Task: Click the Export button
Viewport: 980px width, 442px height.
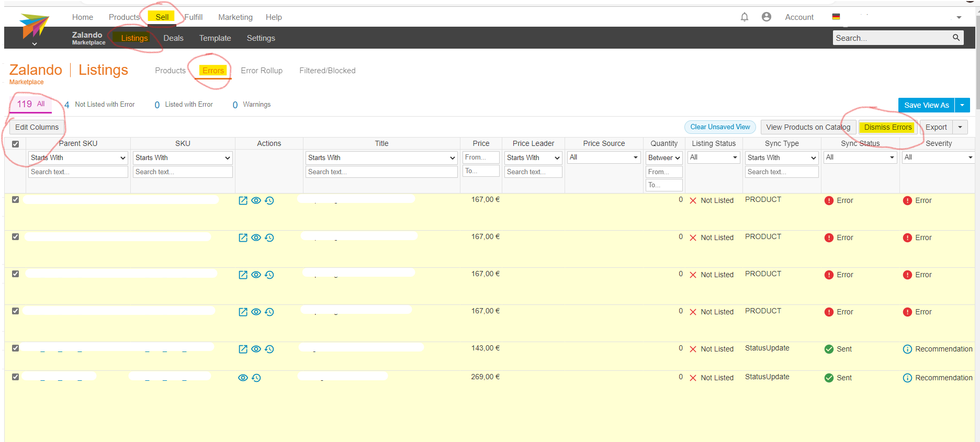Action: [936, 127]
